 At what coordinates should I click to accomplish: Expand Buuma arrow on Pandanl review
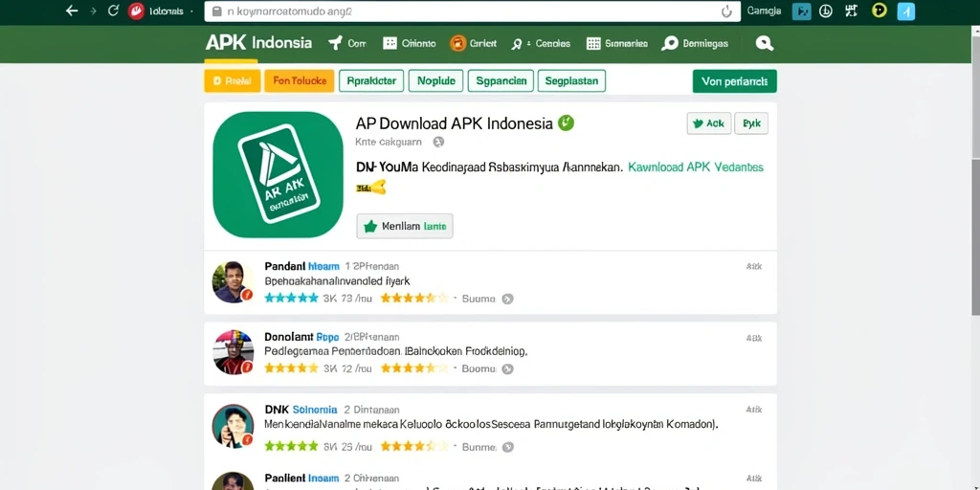(507, 299)
